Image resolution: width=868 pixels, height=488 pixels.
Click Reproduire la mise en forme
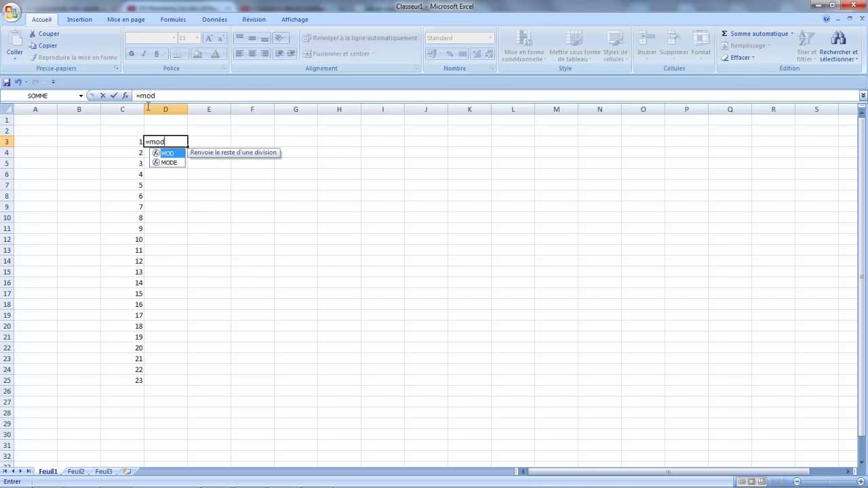click(73, 58)
